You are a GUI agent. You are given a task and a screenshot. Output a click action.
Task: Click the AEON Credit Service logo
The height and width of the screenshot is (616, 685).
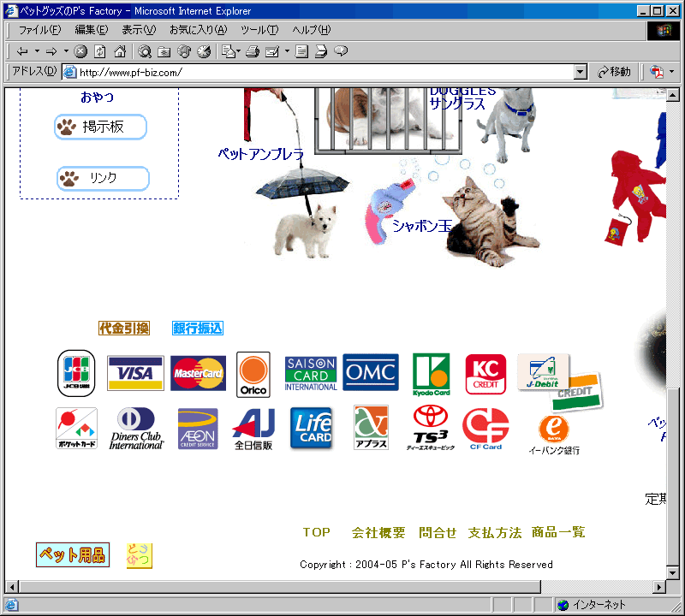pos(198,429)
